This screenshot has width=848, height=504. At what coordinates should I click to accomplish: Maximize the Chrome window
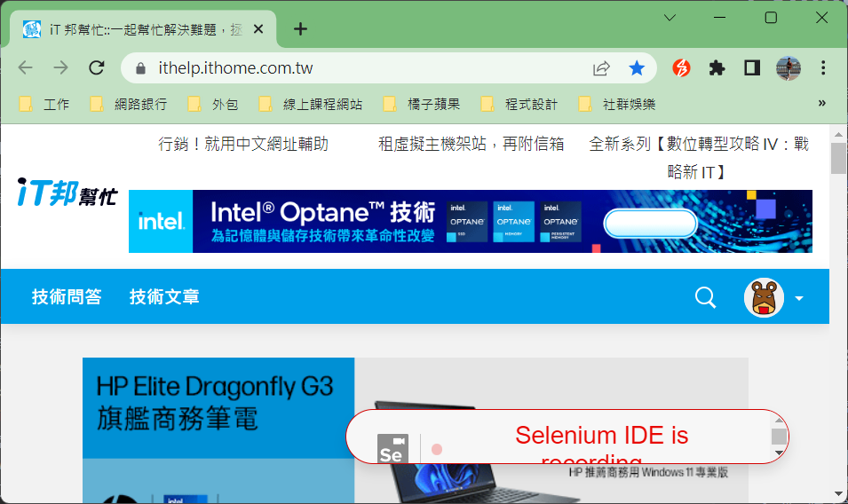[771, 18]
